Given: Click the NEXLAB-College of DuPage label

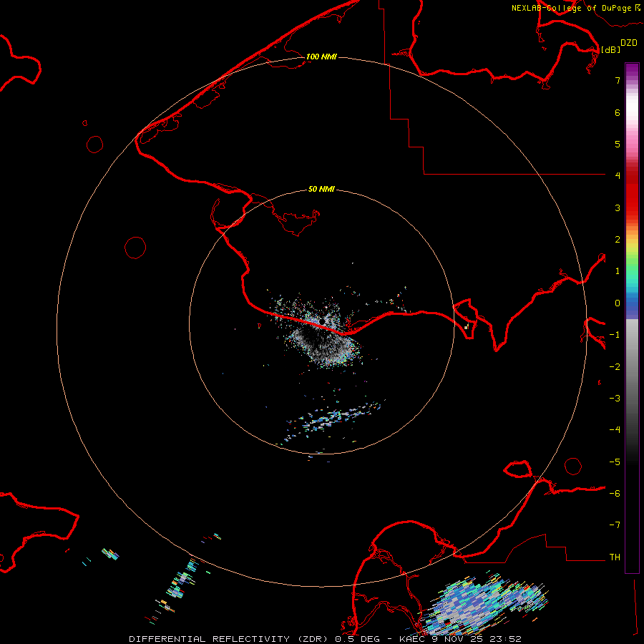Looking at the screenshot, I should pyautogui.click(x=571, y=8).
